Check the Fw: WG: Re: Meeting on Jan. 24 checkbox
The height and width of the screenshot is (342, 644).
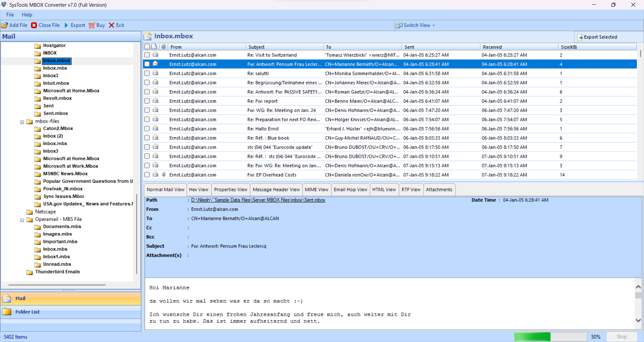[147, 110]
